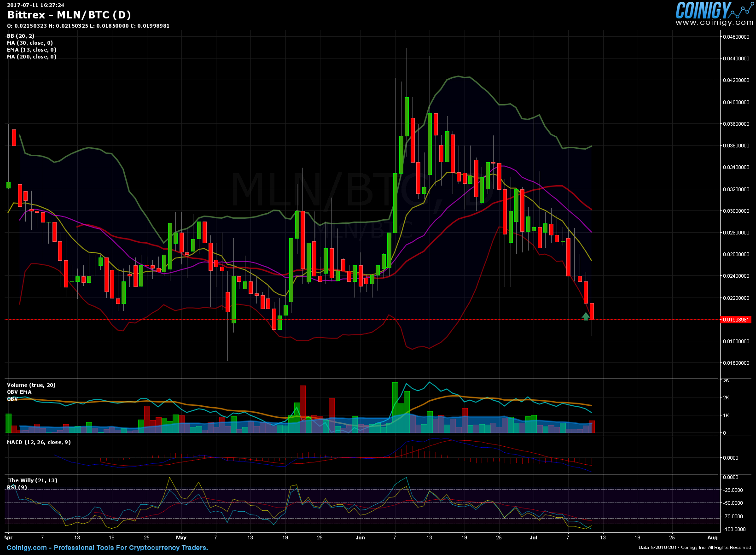Click the Bittrex - MLN/BTC (D) chart title
This screenshot has width=756, height=555.
tap(69, 15)
